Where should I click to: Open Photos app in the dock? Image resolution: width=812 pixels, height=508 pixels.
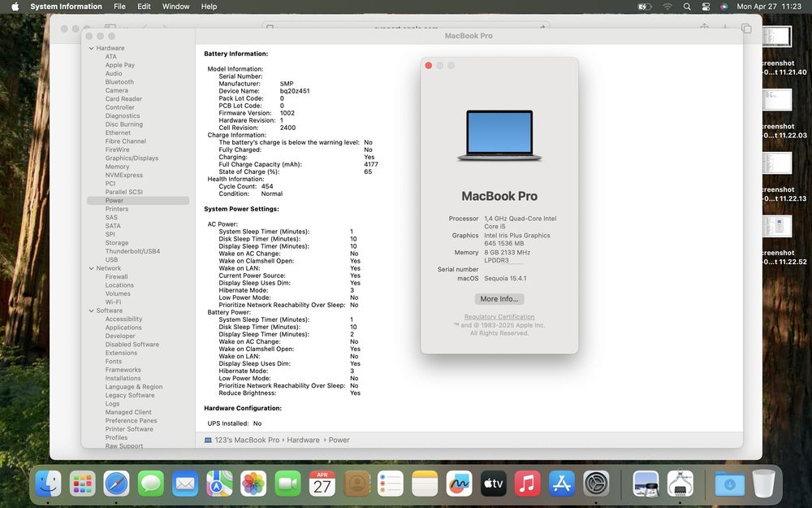(253, 484)
